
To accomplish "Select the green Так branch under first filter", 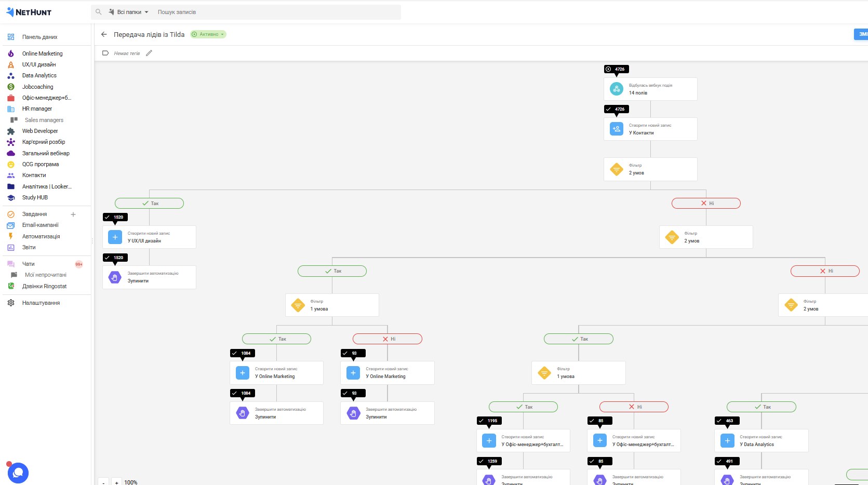I will (149, 203).
